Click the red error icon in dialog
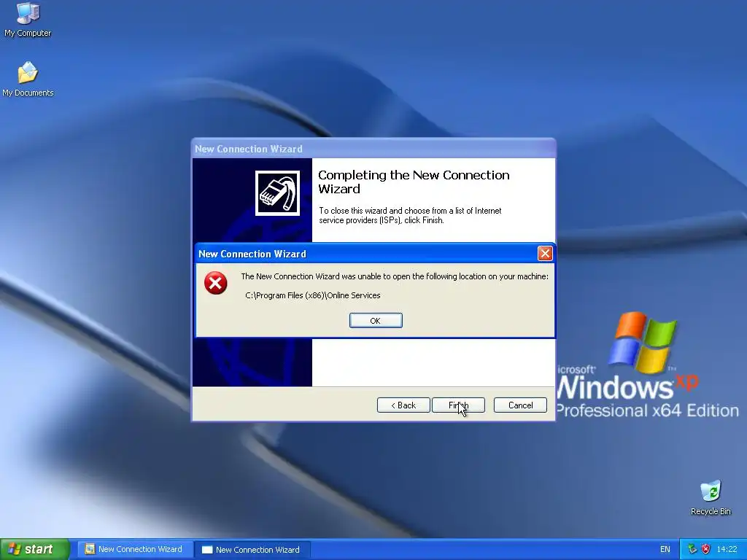 [x=216, y=284]
